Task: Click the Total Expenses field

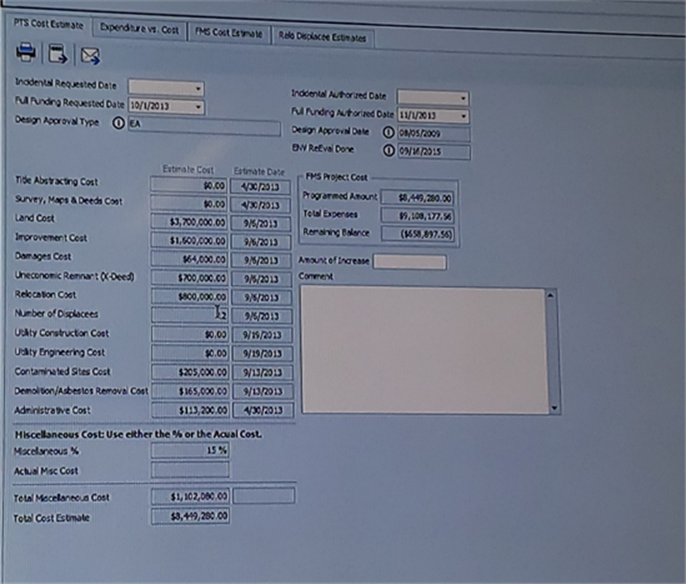Action: [x=418, y=216]
